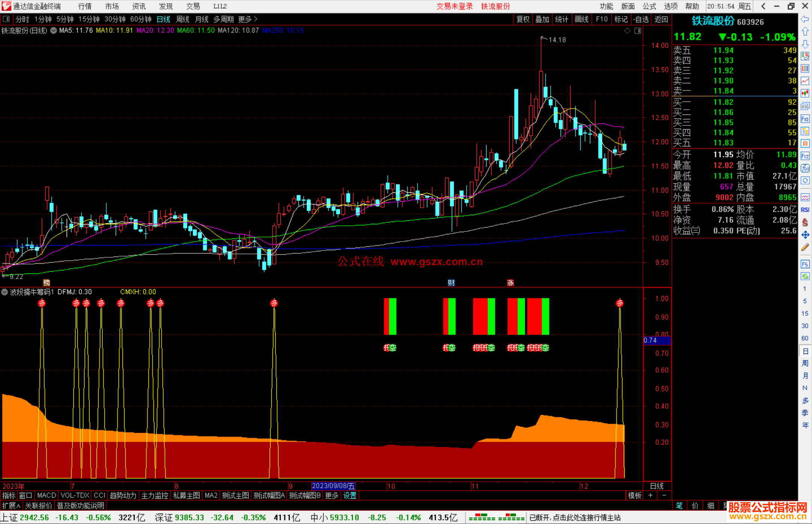Click the red S icon in sidebar

(x=805, y=222)
